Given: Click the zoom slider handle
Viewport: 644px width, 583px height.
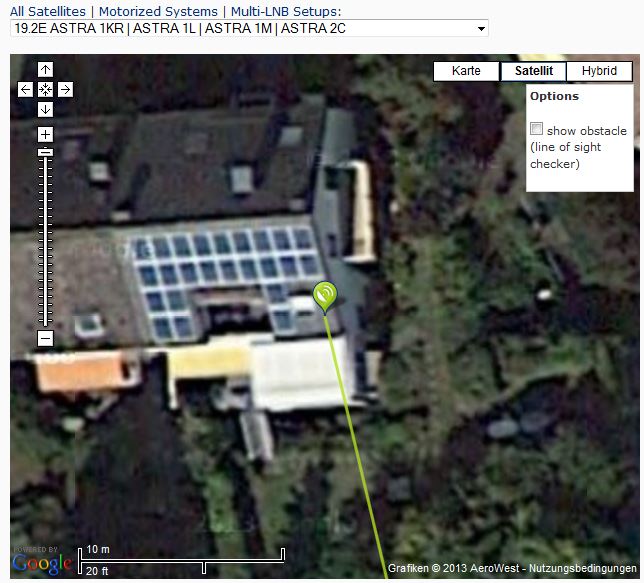Looking at the screenshot, I should coord(45,152).
